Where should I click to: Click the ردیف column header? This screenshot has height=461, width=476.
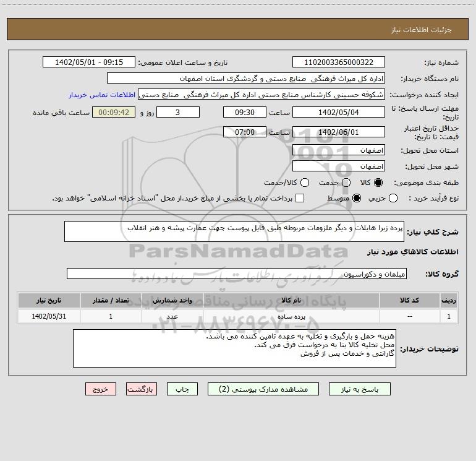(449, 300)
